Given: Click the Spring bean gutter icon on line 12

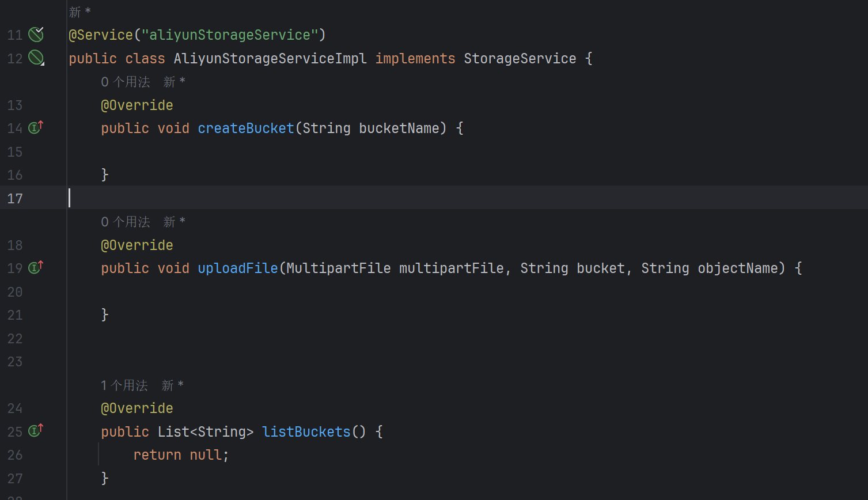Looking at the screenshot, I should click(x=36, y=58).
